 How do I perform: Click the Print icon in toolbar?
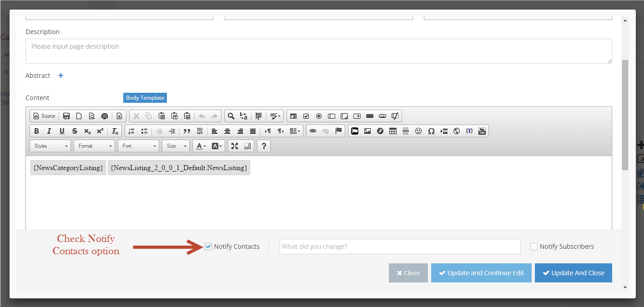tap(105, 116)
